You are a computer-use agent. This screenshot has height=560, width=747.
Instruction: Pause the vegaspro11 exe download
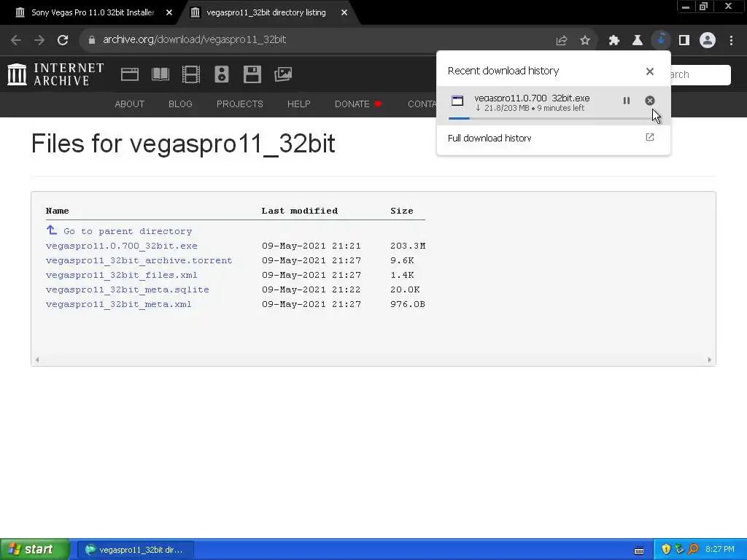627,101
